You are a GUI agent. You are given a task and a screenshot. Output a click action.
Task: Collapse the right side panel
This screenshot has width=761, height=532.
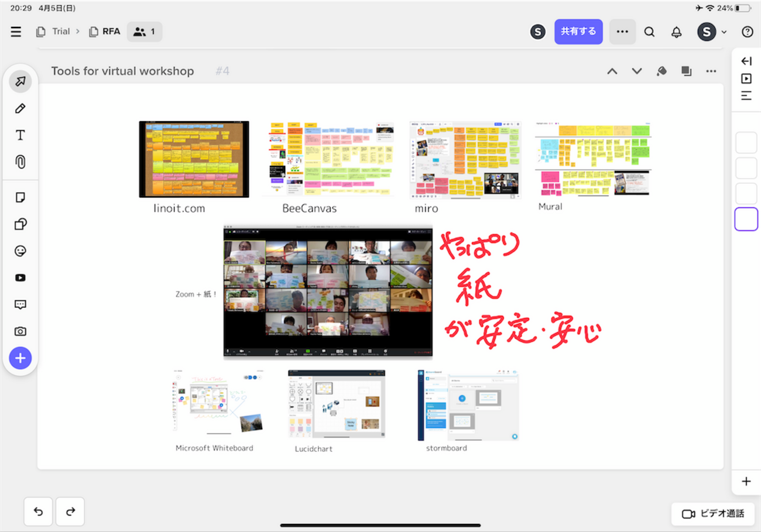(746, 61)
